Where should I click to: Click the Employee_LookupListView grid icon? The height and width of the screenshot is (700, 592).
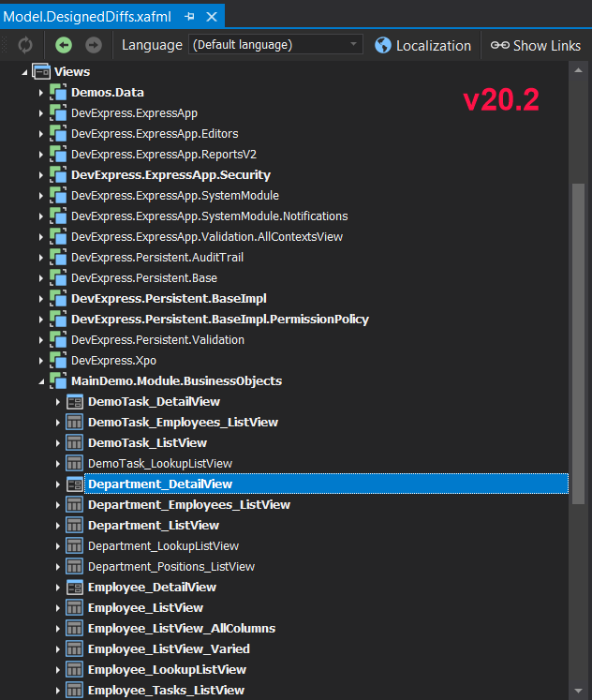[75, 670]
